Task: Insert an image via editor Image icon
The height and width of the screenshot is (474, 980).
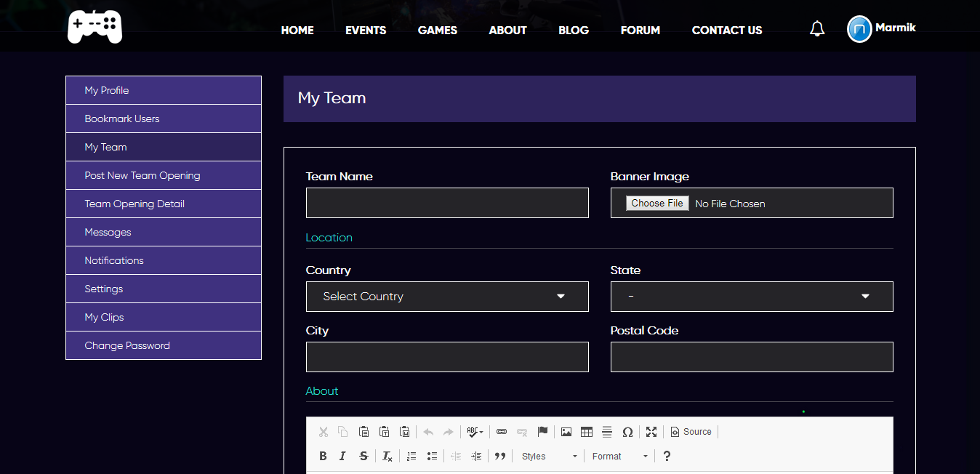Action: pos(566,432)
